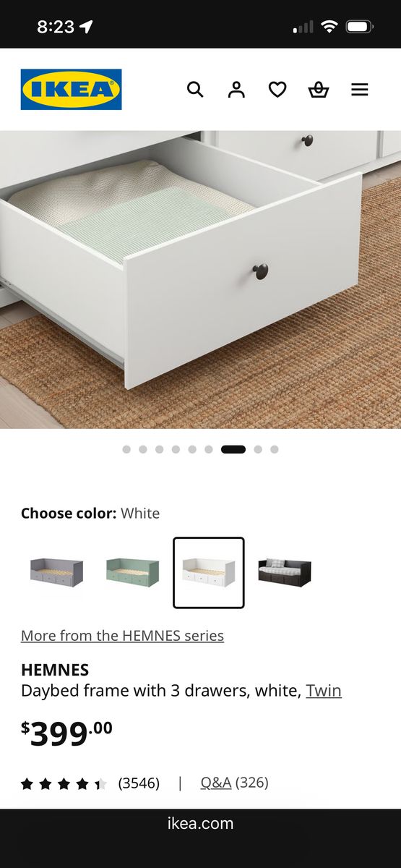Open the search magnifier icon
Viewport: 401px width, 868px height.
(195, 90)
